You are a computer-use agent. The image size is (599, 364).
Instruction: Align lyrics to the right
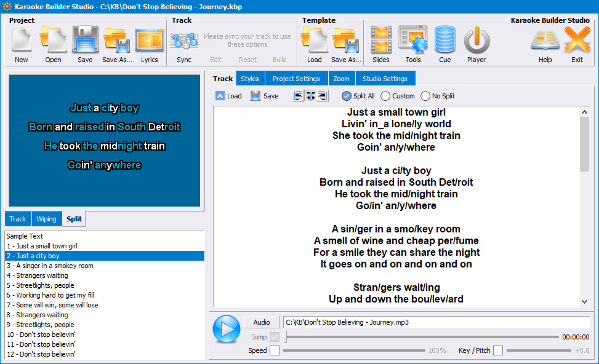323,96
